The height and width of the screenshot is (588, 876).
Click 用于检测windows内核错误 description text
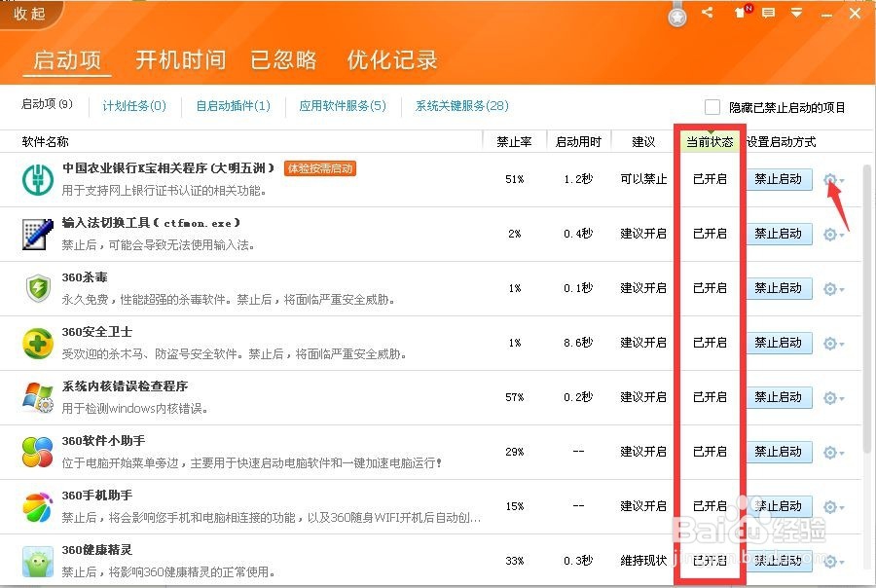click(134, 409)
